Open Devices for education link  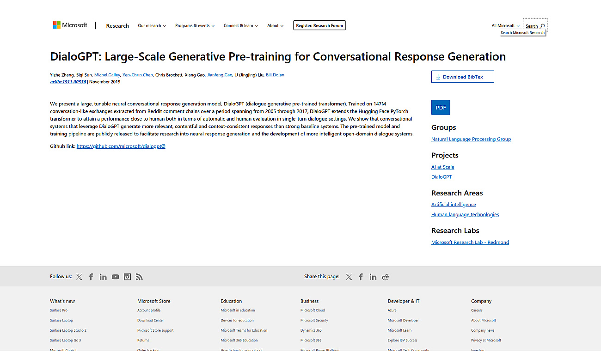(x=237, y=320)
